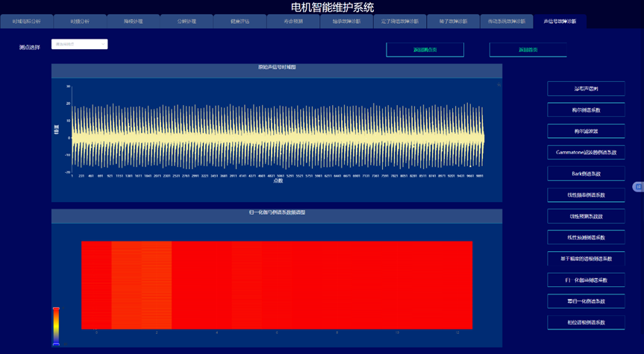Click the 返回测点页 button
The image size is (644, 354).
tap(425, 50)
